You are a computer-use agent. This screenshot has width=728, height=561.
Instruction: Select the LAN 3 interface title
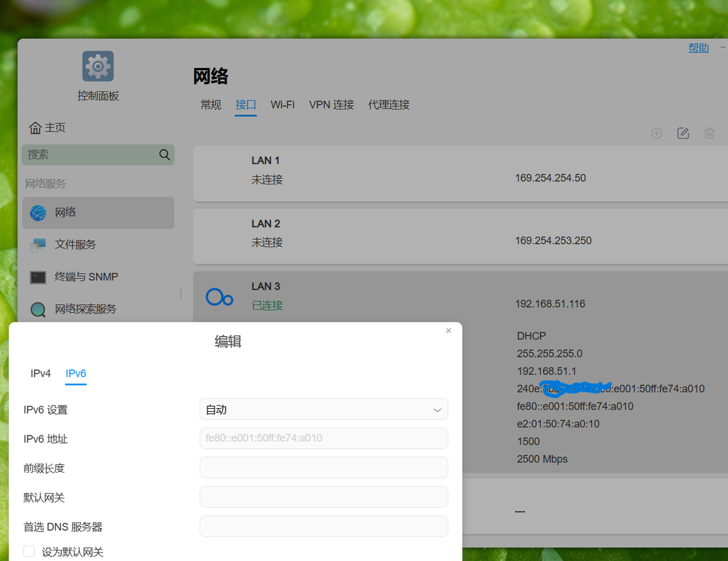tap(266, 286)
